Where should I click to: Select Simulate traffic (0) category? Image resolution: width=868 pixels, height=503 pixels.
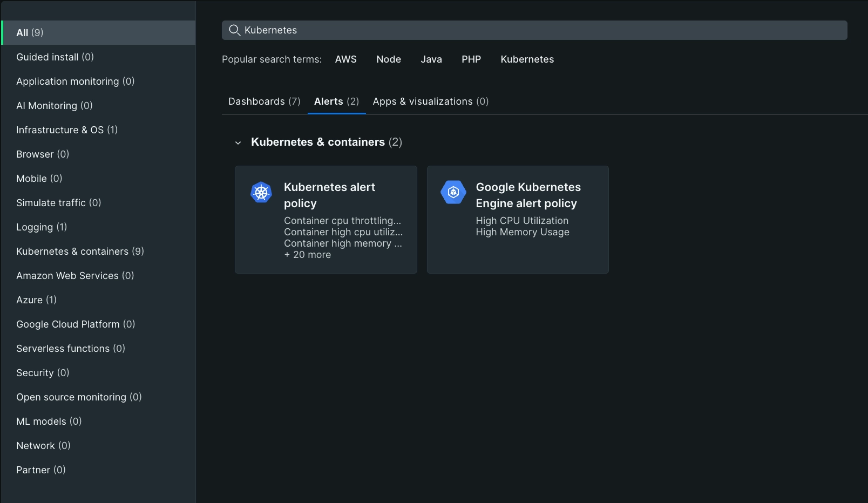point(98,202)
